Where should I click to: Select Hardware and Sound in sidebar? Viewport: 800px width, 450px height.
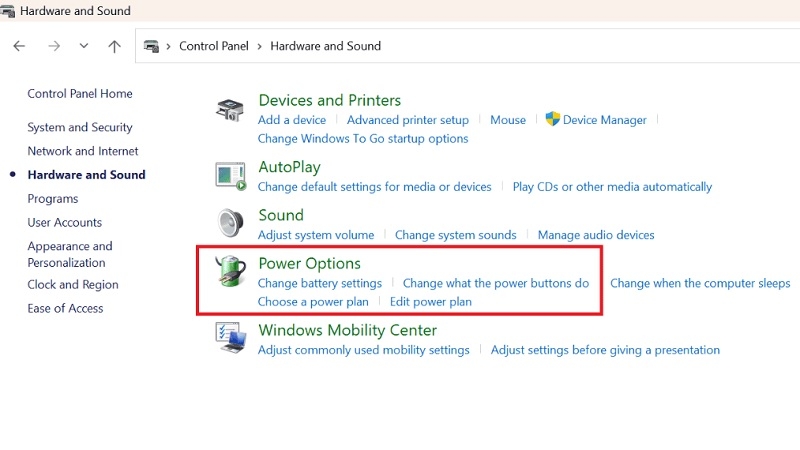(86, 174)
